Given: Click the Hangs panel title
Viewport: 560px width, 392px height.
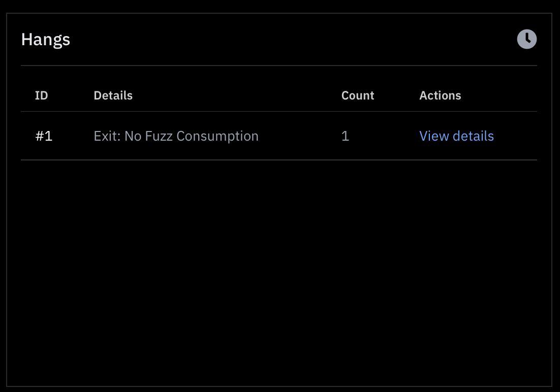Looking at the screenshot, I should (45, 39).
